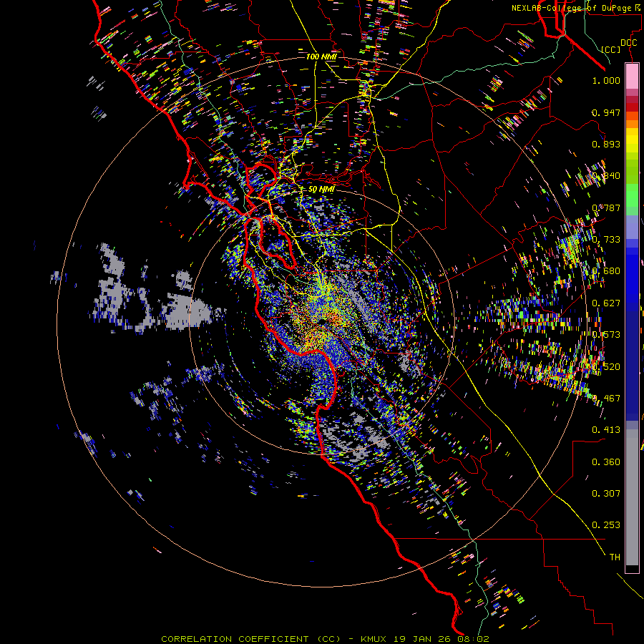Click the 0.307 legend value
The width and height of the screenshot is (644, 644).
tap(606, 494)
